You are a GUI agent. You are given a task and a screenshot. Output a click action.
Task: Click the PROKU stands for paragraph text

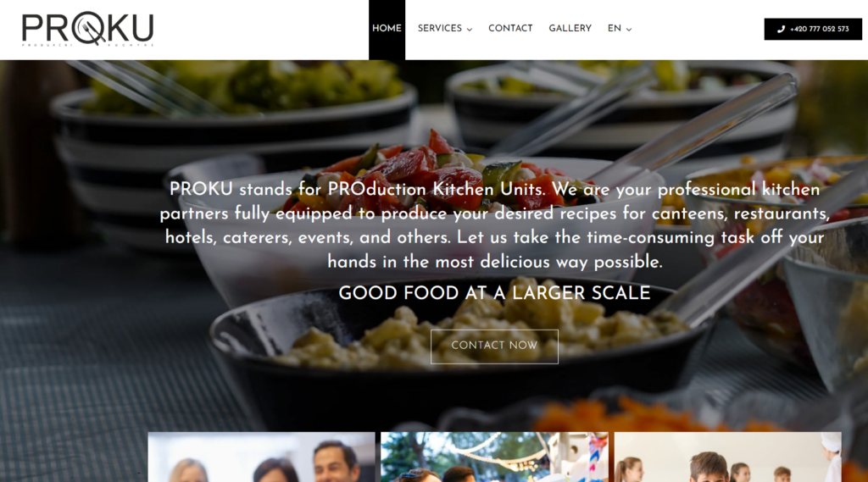(494, 225)
